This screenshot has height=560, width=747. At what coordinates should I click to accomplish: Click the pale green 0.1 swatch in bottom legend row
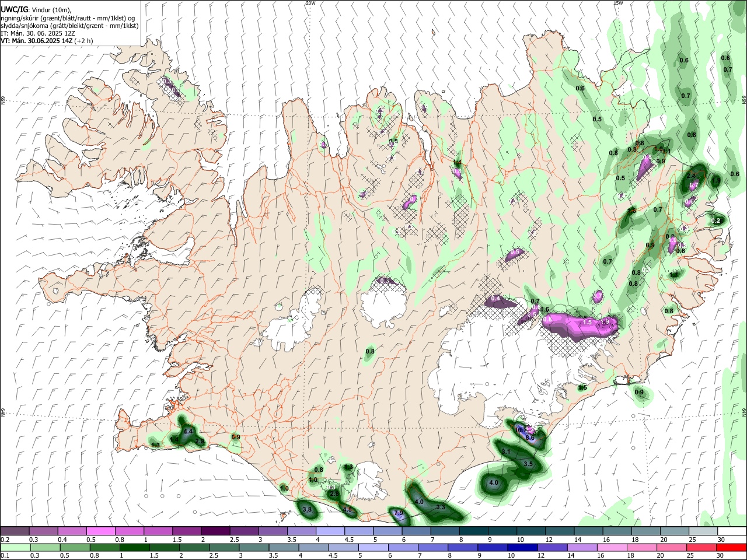click(14, 548)
